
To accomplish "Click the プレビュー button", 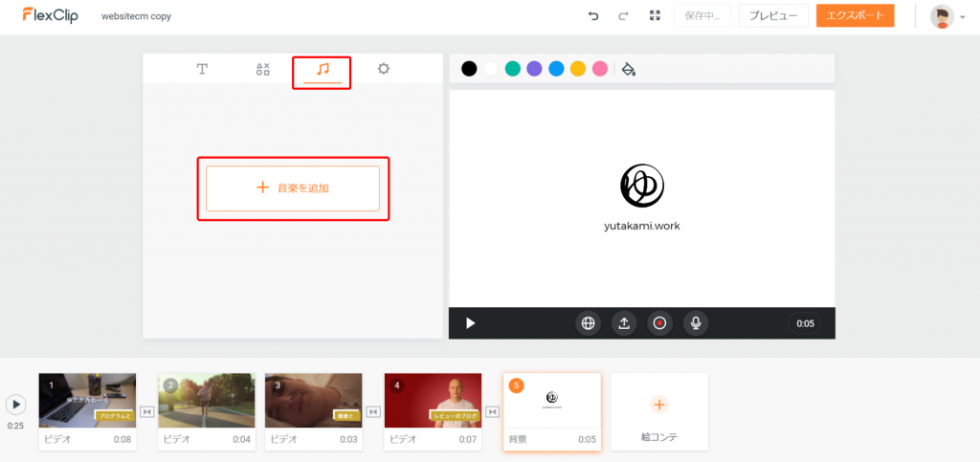I will coord(772,16).
